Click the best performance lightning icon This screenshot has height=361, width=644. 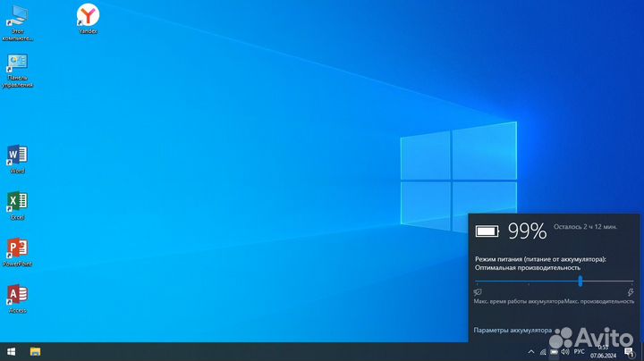pos(631,292)
